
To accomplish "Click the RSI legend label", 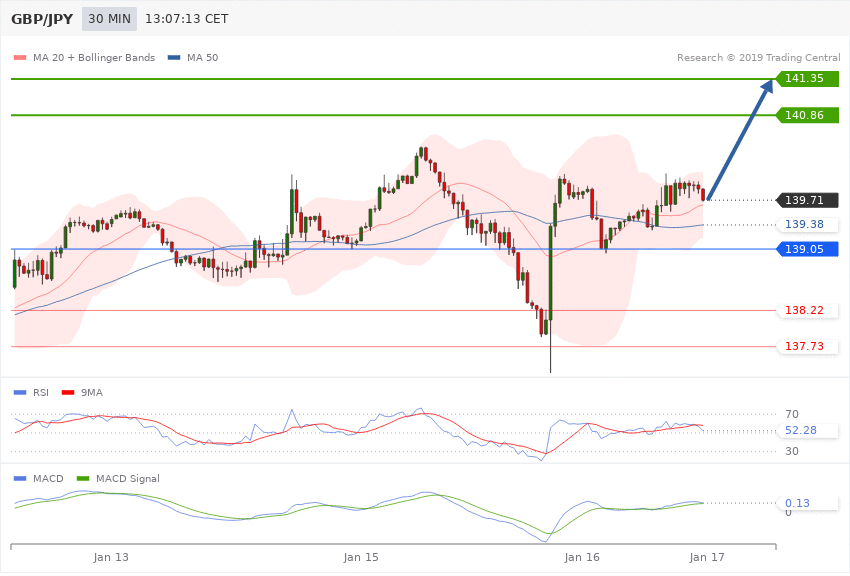I will point(41,392).
